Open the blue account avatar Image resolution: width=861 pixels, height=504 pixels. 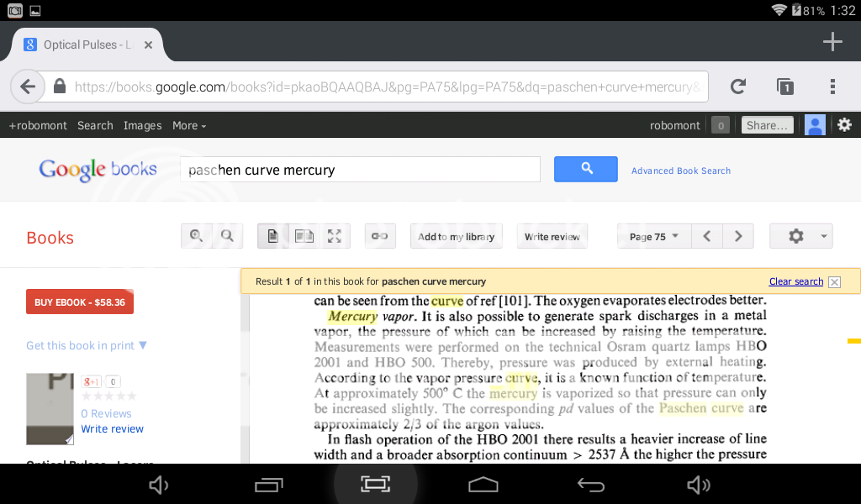click(x=815, y=125)
